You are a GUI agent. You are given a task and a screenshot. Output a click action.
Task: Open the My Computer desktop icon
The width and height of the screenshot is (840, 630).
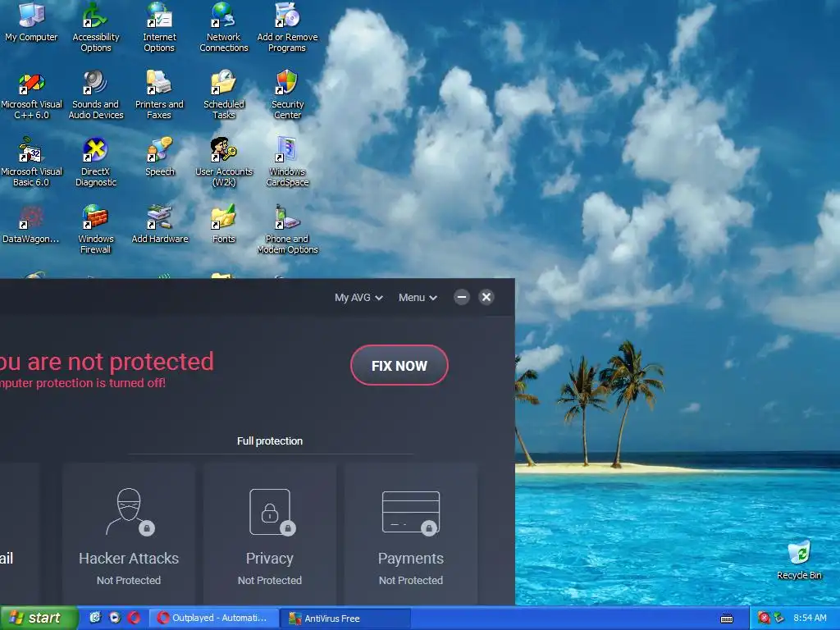(x=31, y=22)
